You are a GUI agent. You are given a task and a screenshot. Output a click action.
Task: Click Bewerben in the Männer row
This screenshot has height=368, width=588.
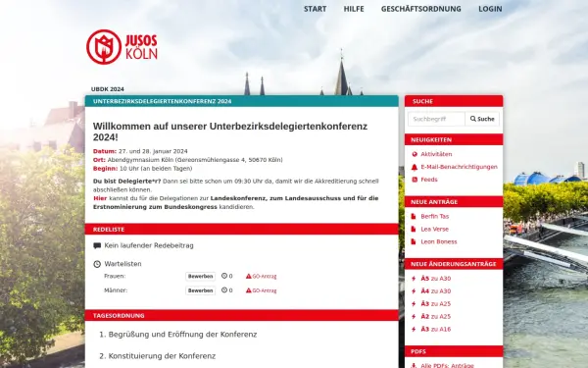pyautogui.click(x=200, y=290)
